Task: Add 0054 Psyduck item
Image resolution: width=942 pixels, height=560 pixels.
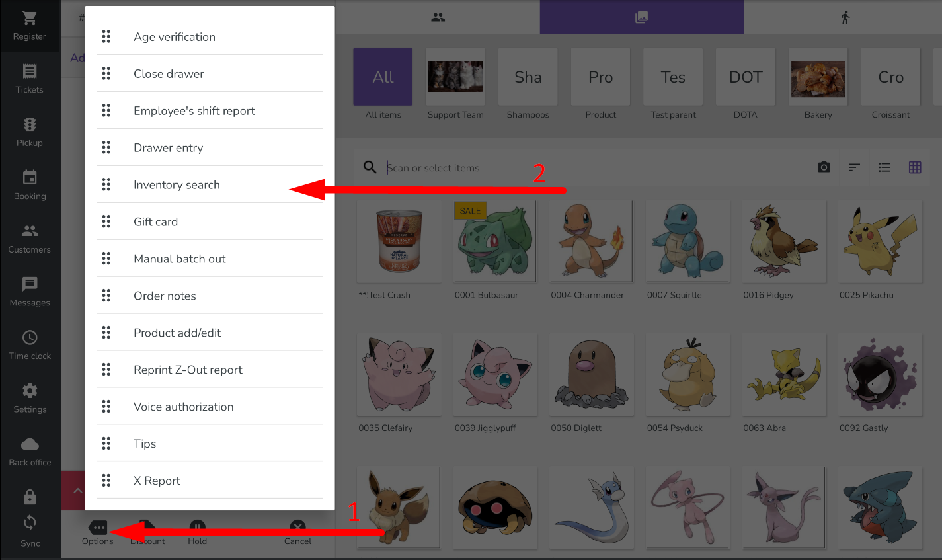Action: [x=687, y=383]
